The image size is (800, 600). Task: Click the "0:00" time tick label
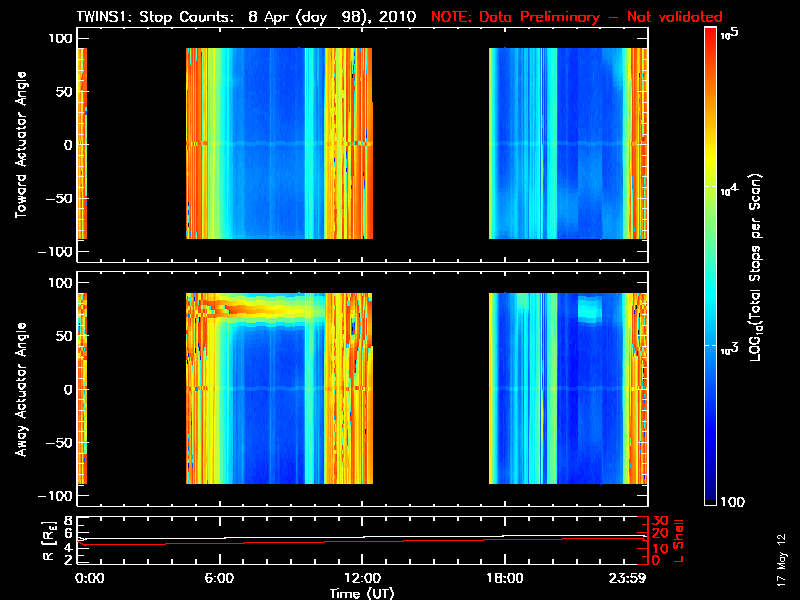[x=90, y=578]
